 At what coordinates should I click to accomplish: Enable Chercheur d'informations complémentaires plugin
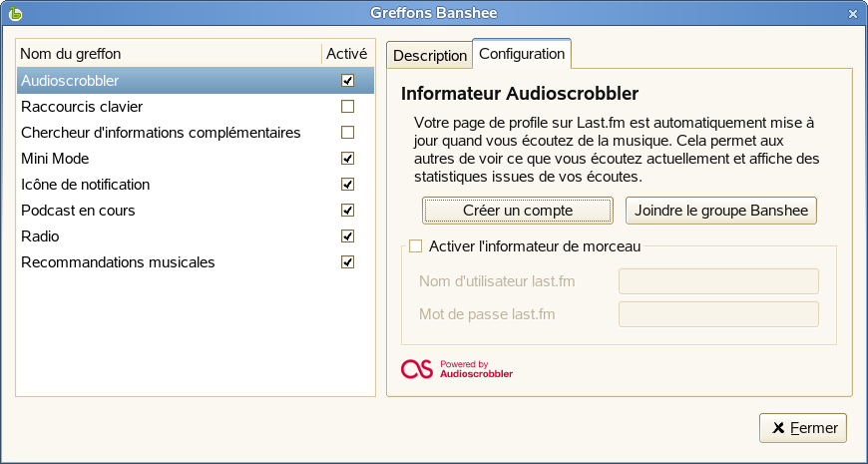[x=347, y=133]
